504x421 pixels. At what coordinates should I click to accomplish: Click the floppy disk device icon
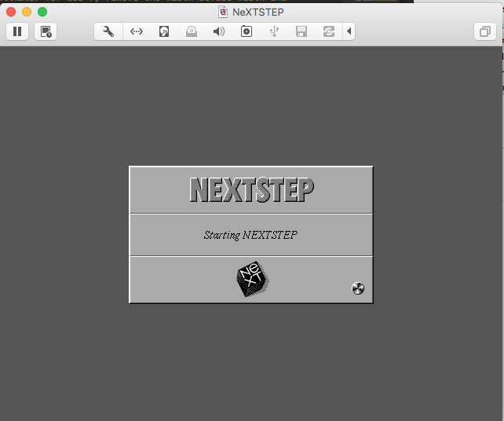pos(301,31)
